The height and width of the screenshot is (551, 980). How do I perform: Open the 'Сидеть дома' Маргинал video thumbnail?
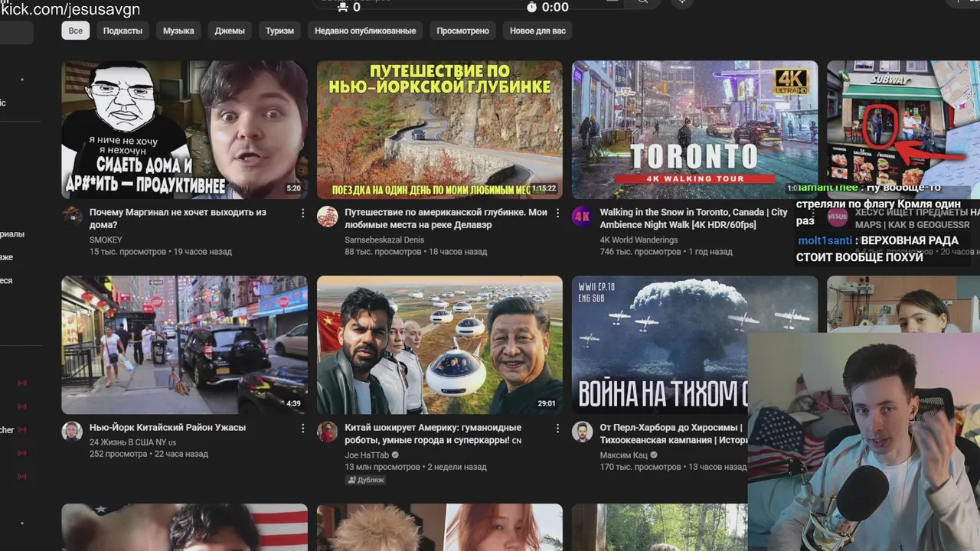185,130
